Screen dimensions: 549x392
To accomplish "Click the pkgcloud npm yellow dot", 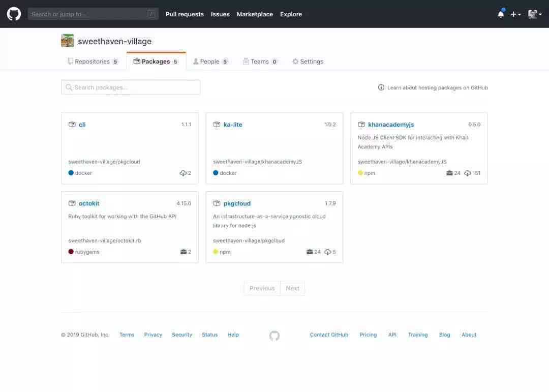I will pos(216,252).
